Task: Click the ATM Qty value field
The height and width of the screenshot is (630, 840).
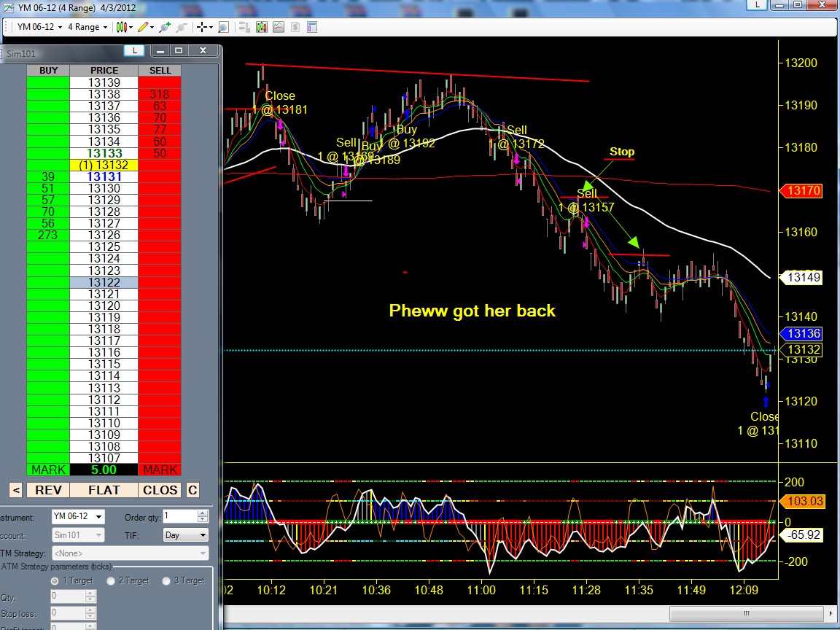Action: 68,596
